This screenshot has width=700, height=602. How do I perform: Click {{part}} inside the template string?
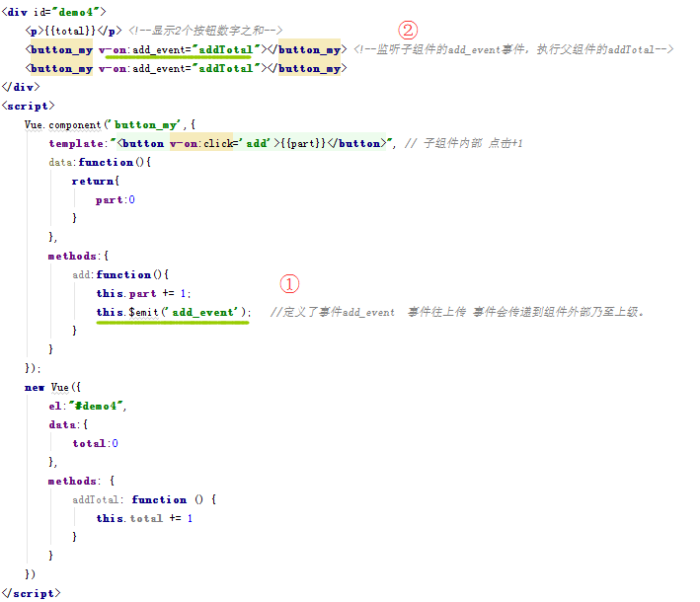[303, 143]
